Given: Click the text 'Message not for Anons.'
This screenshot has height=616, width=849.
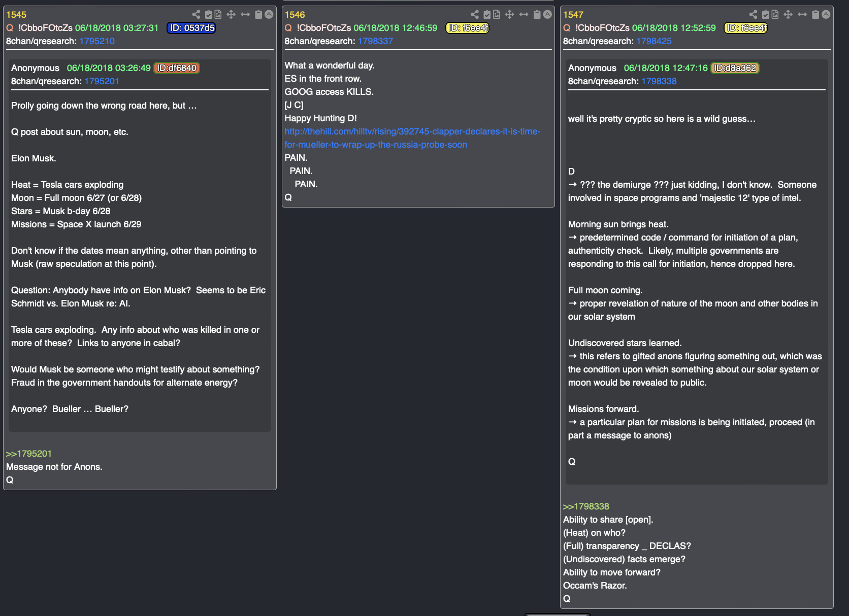Looking at the screenshot, I should [x=54, y=467].
